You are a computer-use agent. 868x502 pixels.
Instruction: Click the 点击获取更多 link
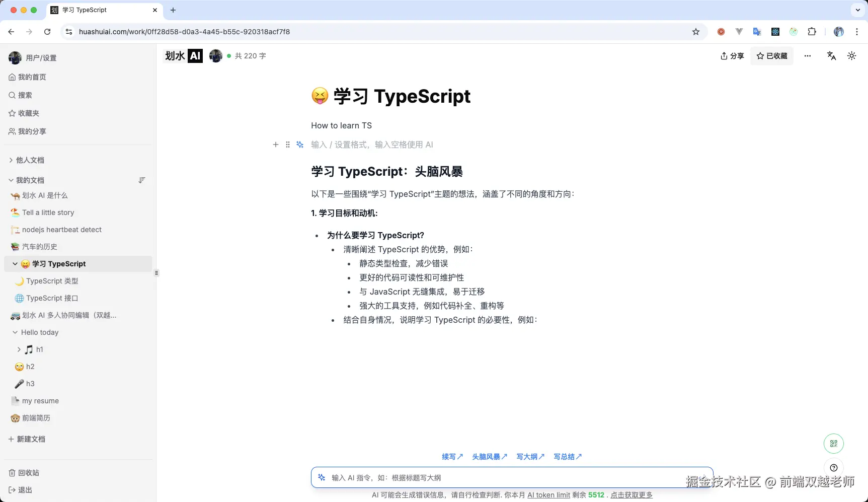point(632,495)
